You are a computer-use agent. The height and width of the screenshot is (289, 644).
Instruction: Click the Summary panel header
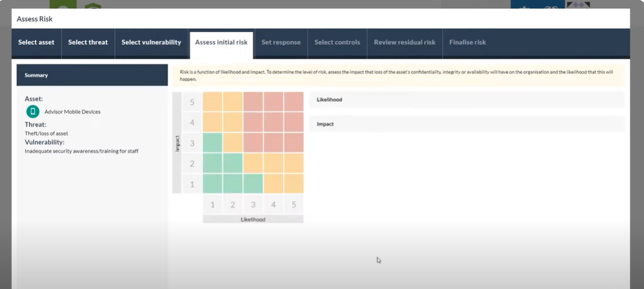coord(92,75)
